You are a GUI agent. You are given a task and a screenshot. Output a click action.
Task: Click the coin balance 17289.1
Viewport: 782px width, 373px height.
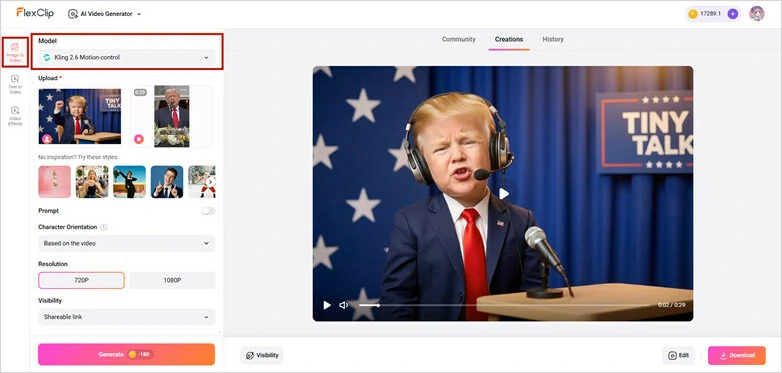tap(710, 14)
